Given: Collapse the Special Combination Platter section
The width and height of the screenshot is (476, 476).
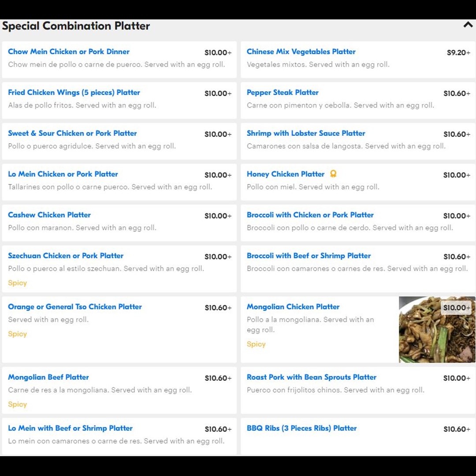Looking at the screenshot, I should pos(468,25).
